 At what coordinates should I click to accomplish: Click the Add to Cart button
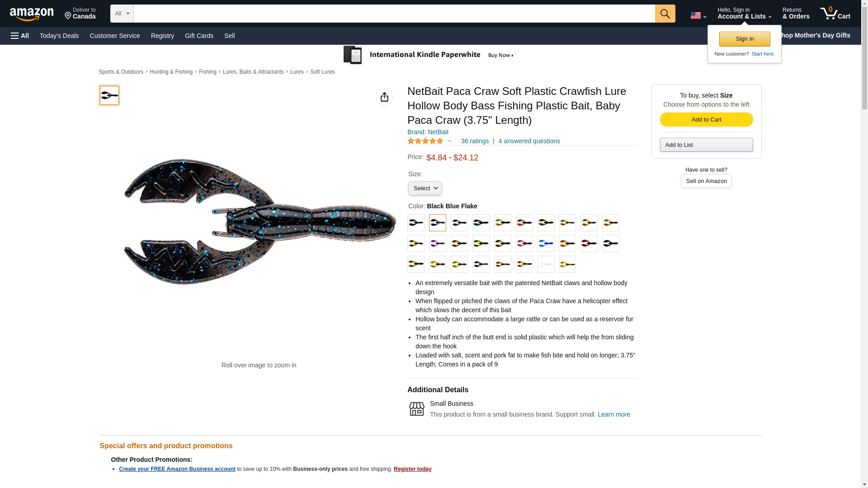coord(706,119)
